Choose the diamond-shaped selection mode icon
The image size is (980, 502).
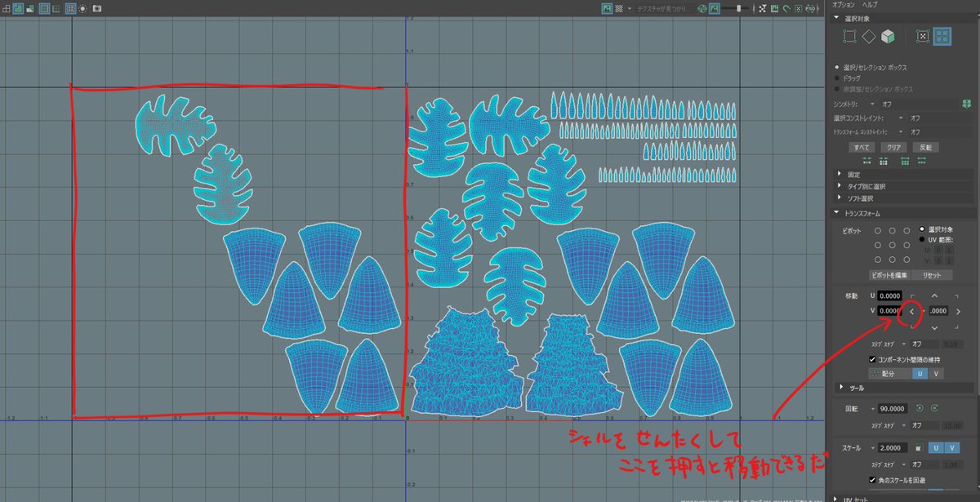(868, 36)
